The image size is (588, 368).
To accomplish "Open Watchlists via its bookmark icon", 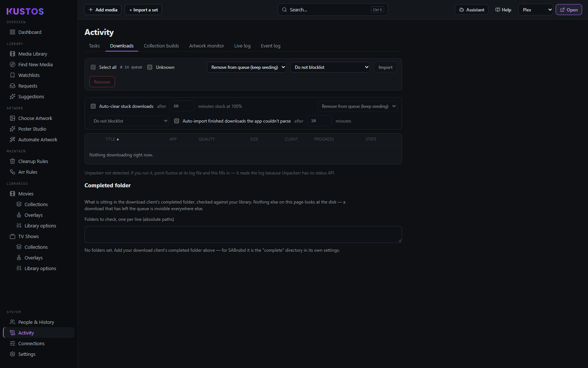I will pos(12,75).
